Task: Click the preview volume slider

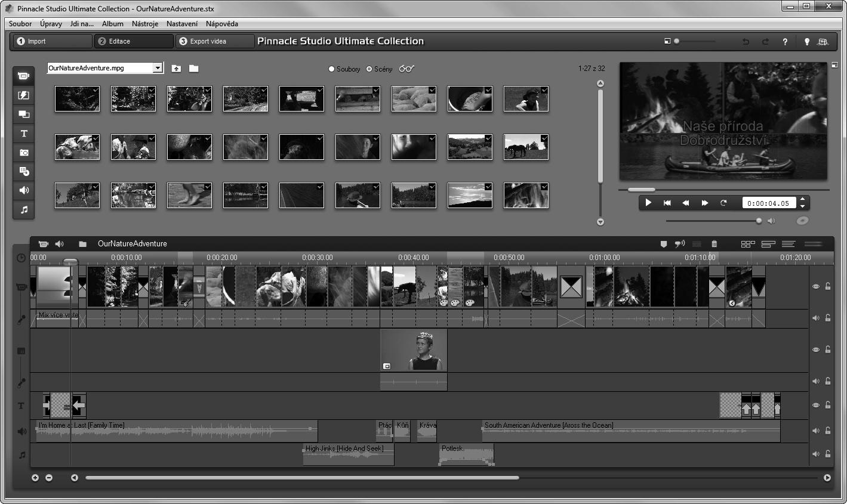Action: [x=714, y=221]
